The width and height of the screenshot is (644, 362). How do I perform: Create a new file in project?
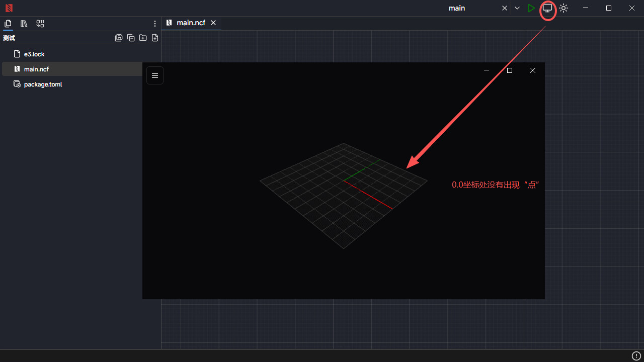point(155,38)
